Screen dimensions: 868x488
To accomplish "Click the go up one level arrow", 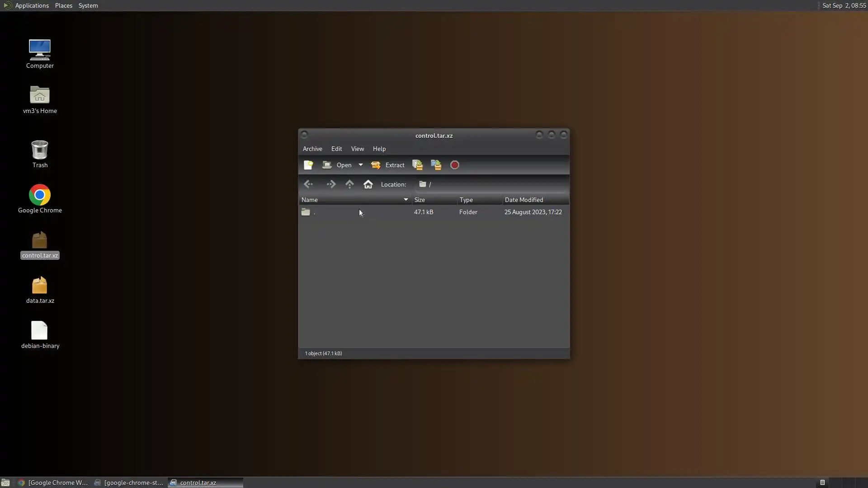I will 349,184.
